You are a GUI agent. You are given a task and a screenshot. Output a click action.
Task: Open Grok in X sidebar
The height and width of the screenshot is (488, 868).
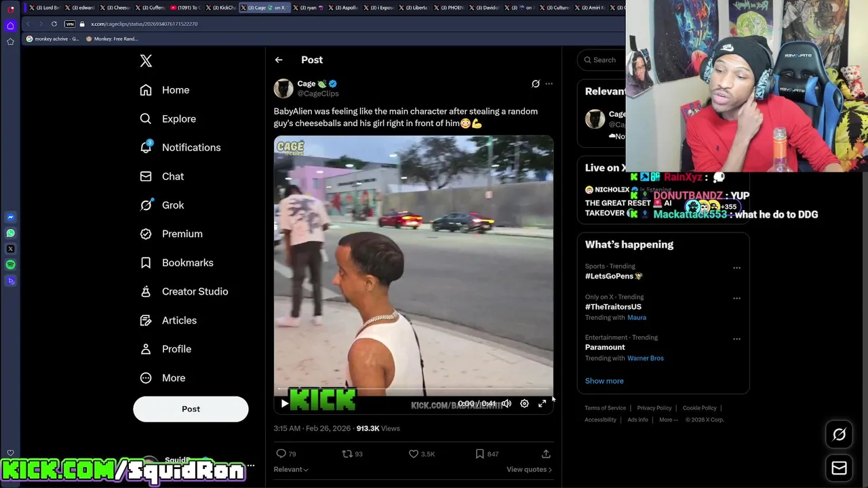[x=162, y=205]
